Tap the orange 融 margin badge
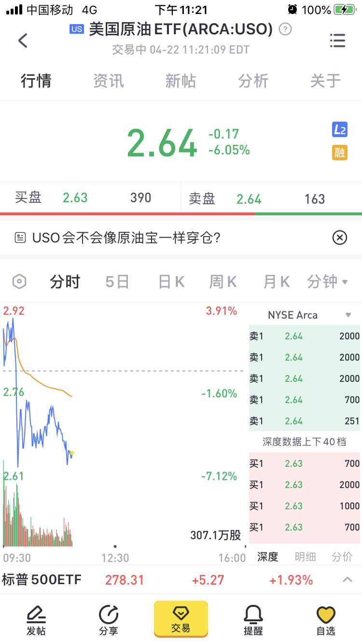Screen dimensions: 362x644 [340, 153]
